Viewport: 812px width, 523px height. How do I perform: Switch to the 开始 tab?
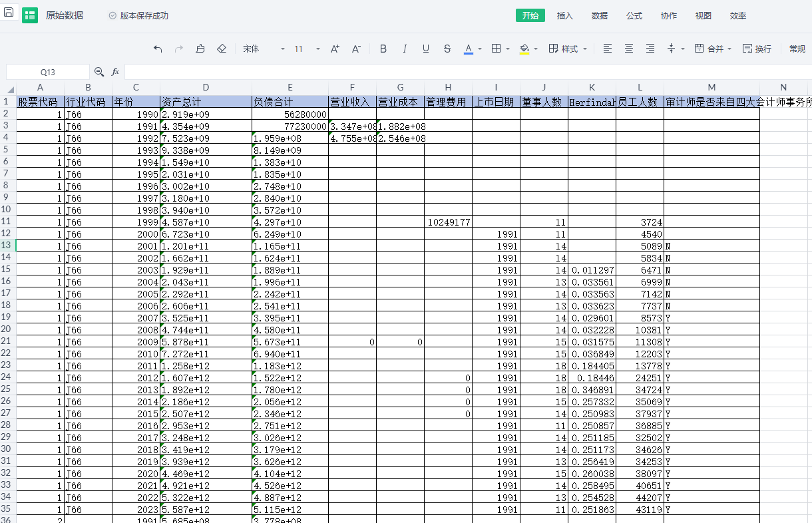[x=530, y=15]
